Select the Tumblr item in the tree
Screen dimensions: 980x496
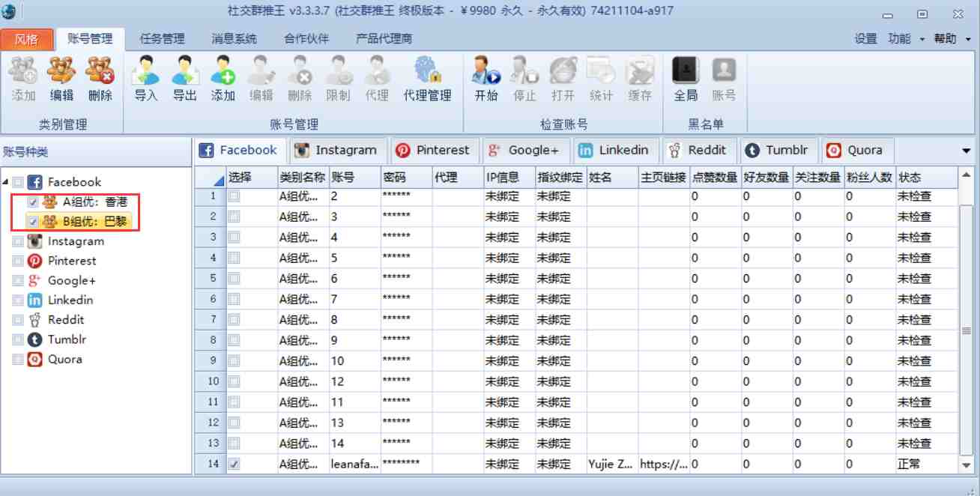click(x=67, y=339)
